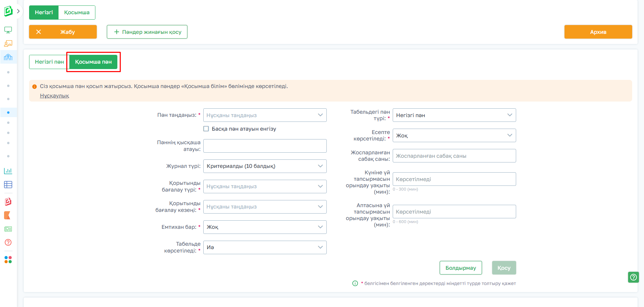Click the green help button at bottom right
644x307 pixels.
pyautogui.click(x=633, y=277)
